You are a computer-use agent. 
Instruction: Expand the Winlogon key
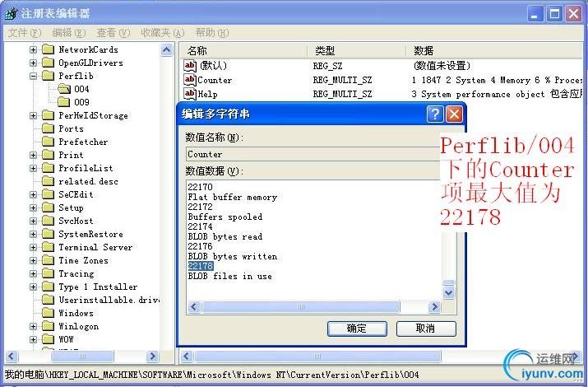tap(34, 326)
